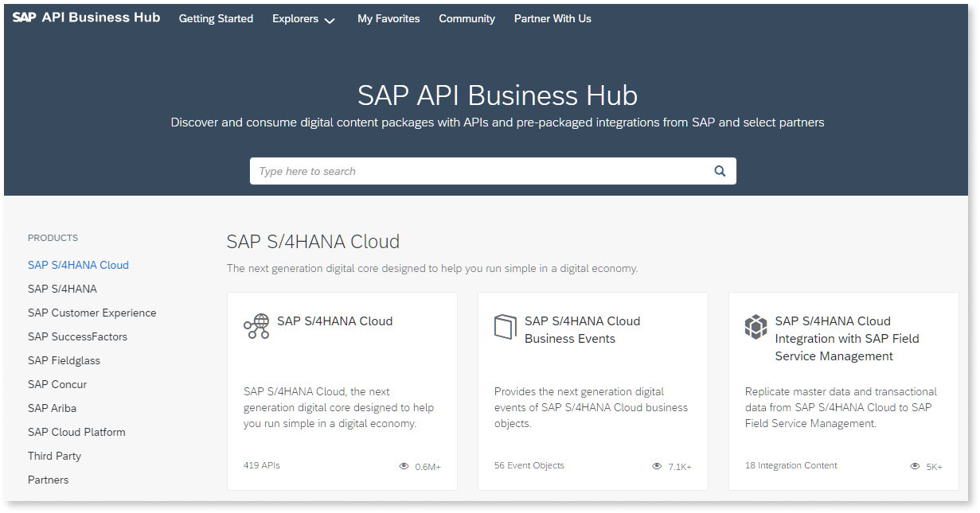Click the eye icon showing 5K+ views
This screenshot has width=980, height=513.
(x=914, y=466)
